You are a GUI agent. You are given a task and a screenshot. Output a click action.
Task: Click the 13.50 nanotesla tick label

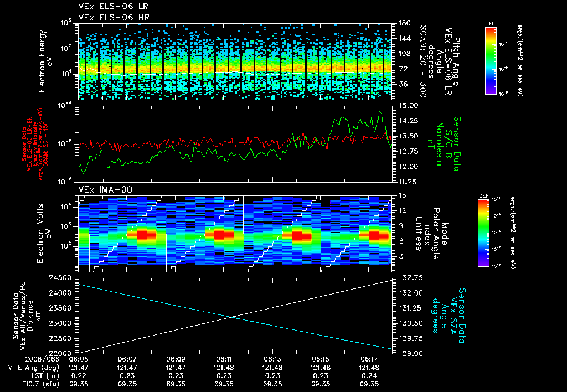pyautogui.click(x=408, y=136)
